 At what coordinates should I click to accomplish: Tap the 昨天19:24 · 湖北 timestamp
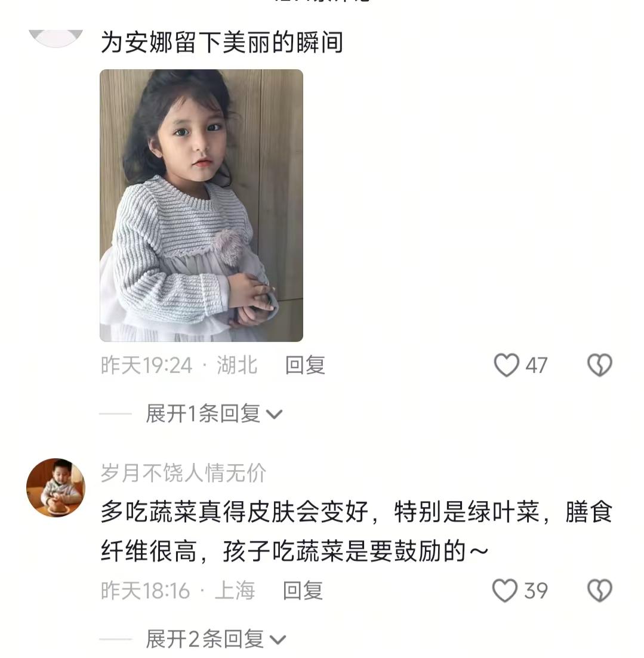179,365
